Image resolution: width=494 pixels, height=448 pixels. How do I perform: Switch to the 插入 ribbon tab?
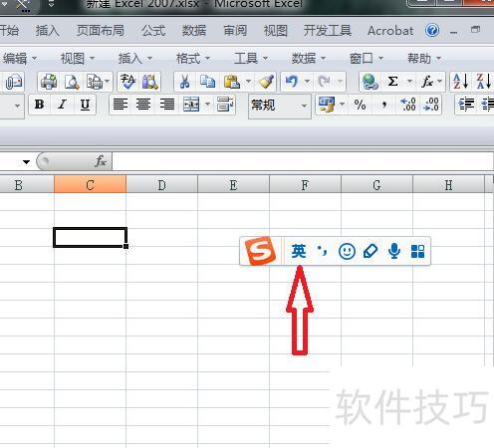tap(47, 31)
